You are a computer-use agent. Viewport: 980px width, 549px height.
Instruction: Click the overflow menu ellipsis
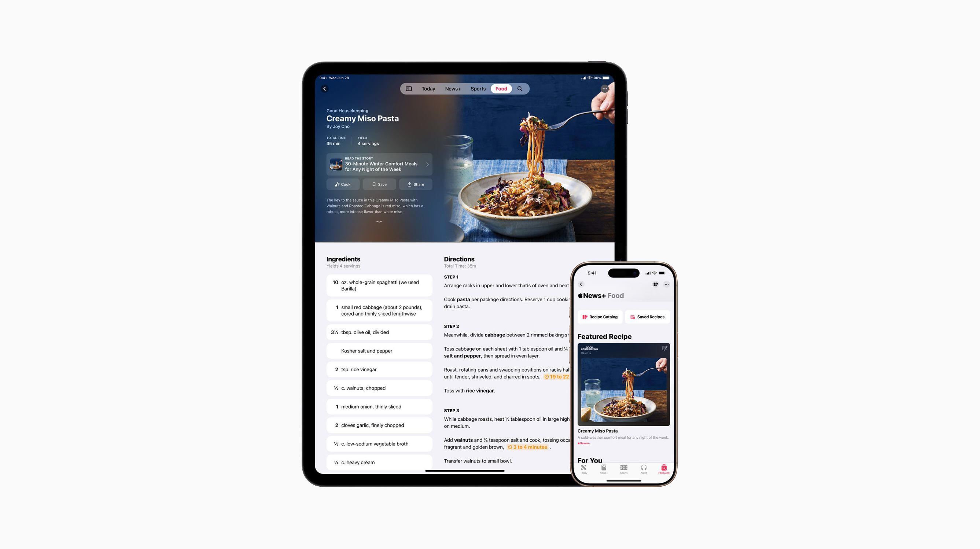point(604,88)
